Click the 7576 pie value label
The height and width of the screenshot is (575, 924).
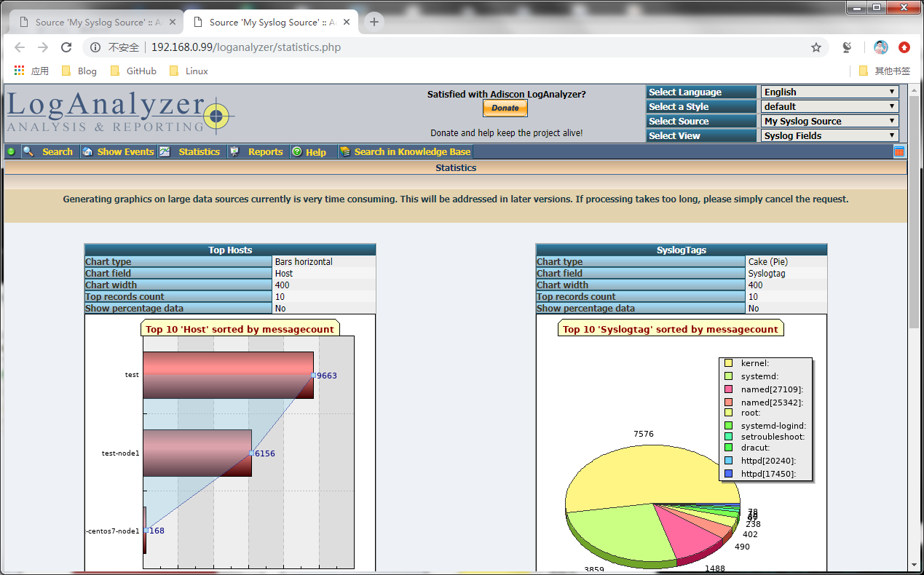[x=644, y=434]
